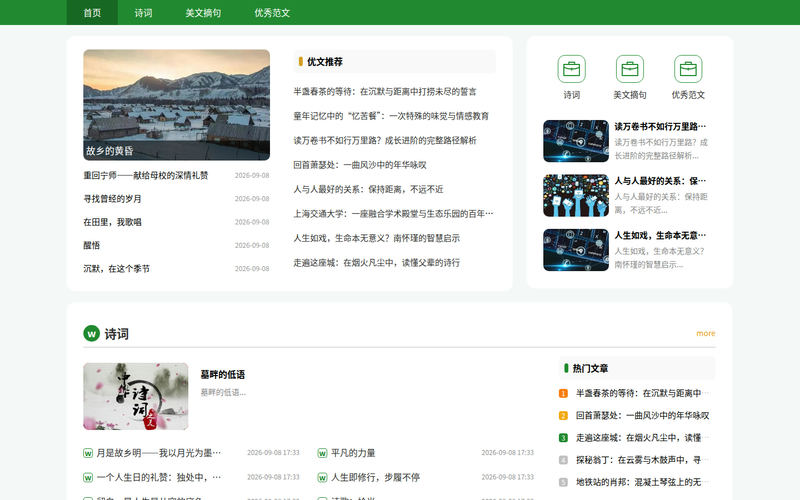Click thumbnail of 人与人最好的关系 sidebar card
The width and height of the screenshot is (800, 500).
pyautogui.click(x=576, y=195)
